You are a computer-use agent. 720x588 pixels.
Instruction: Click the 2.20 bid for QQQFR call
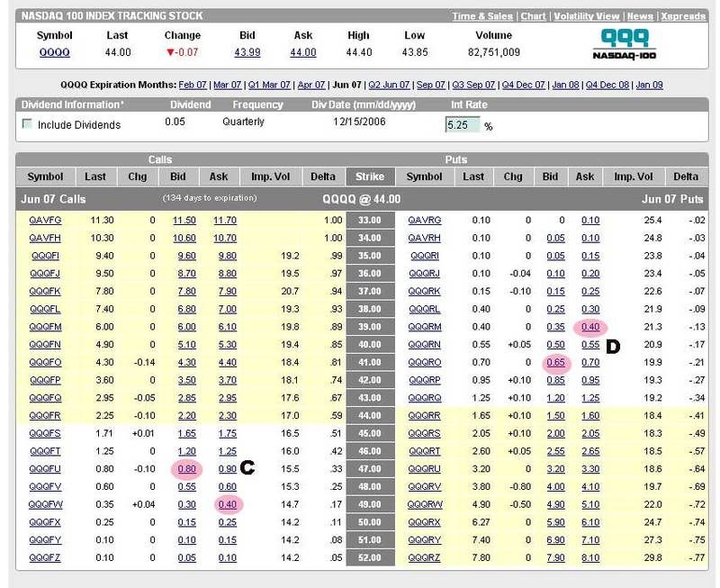pyautogui.click(x=186, y=416)
